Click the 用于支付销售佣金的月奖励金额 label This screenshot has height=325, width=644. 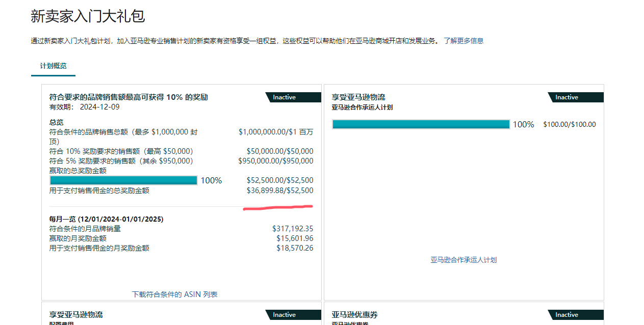click(99, 248)
